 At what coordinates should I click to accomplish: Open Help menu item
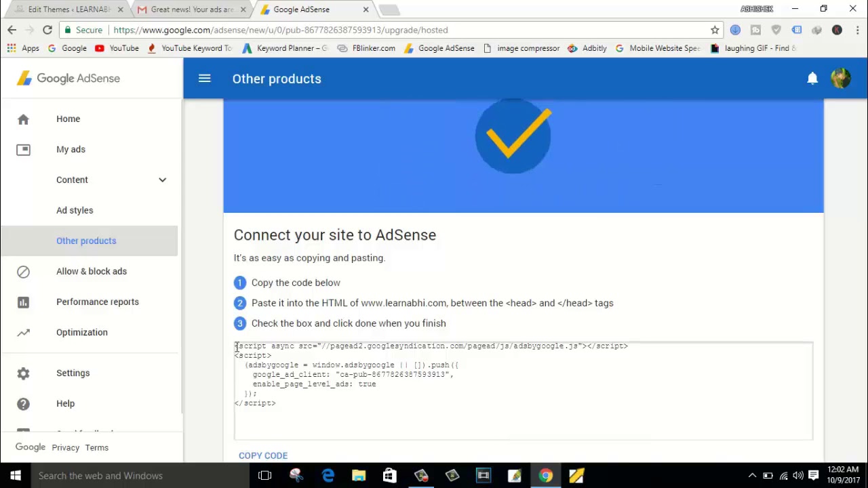65,404
